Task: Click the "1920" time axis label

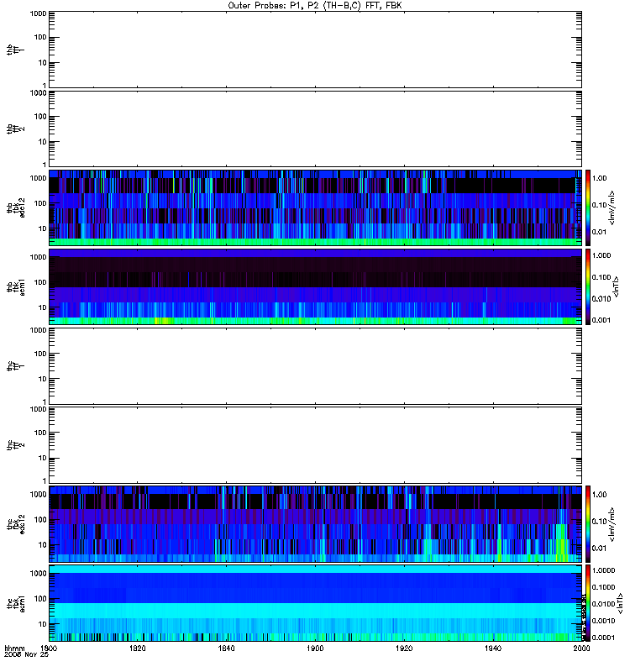Action: coord(404,648)
